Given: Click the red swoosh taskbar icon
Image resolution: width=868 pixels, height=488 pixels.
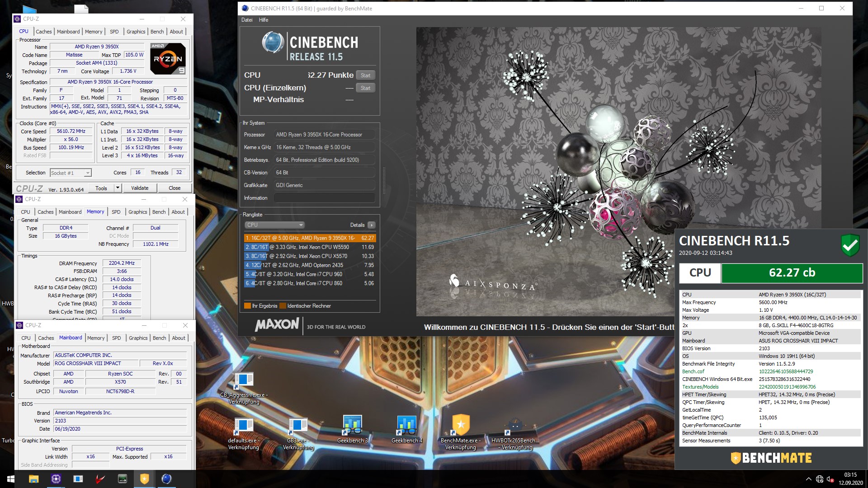Looking at the screenshot, I should pyautogui.click(x=100, y=479).
